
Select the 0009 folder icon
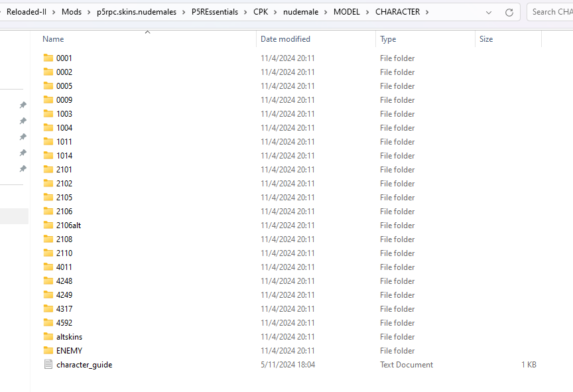coord(48,99)
